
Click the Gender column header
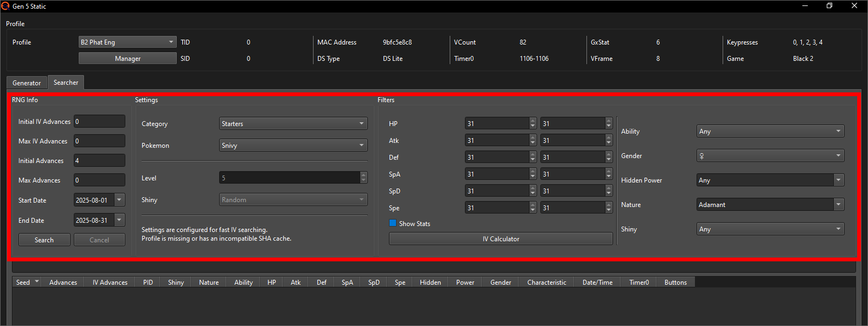[x=501, y=282]
